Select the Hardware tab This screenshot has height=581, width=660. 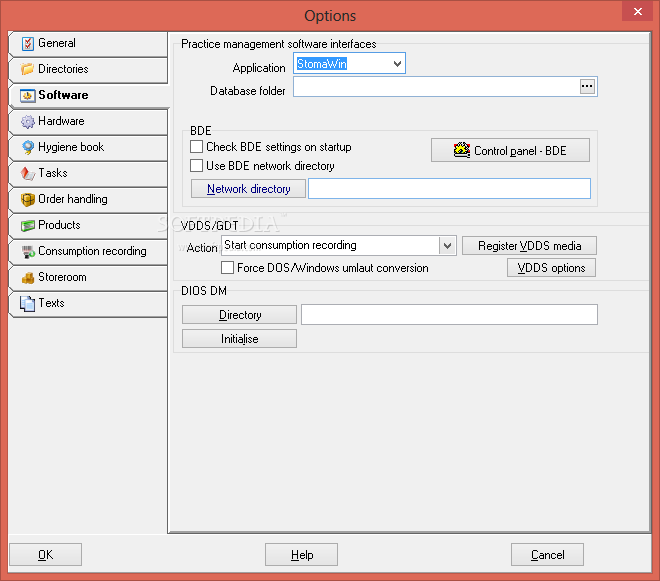(88, 122)
